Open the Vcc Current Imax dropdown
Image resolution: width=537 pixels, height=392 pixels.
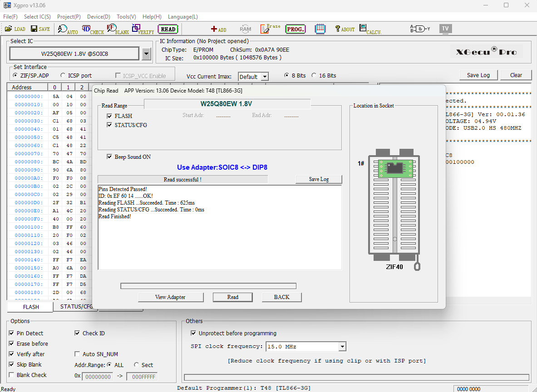pos(265,77)
